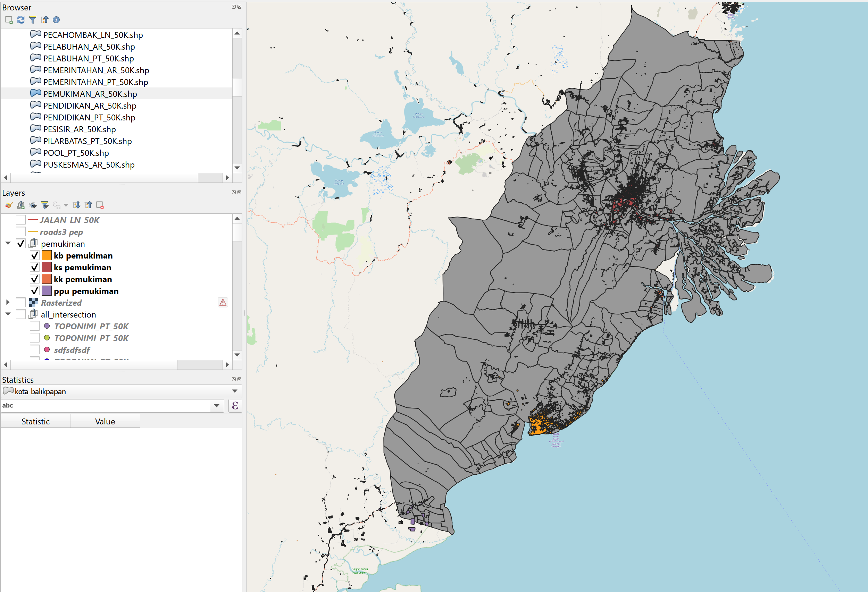Open Manage Map Themes eye icon
Viewport: 868px width, 592px height.
(33, 205)
